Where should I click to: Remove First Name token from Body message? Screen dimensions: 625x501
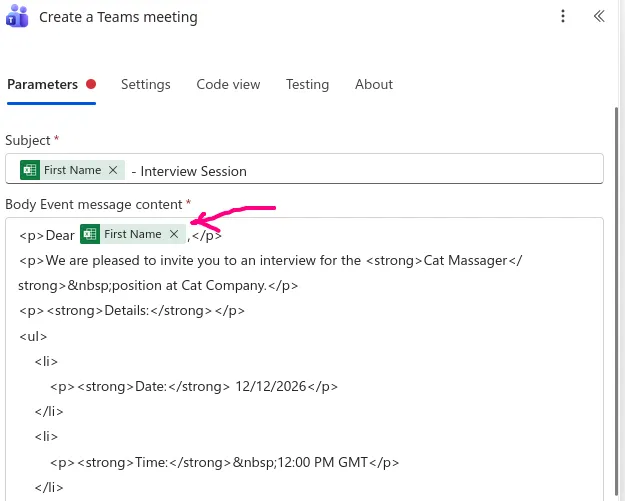coord(174,234)
